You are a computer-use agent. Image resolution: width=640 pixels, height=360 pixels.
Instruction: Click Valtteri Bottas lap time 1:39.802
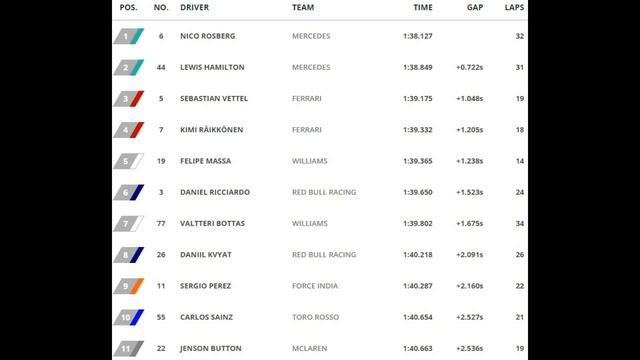[418, 223]
